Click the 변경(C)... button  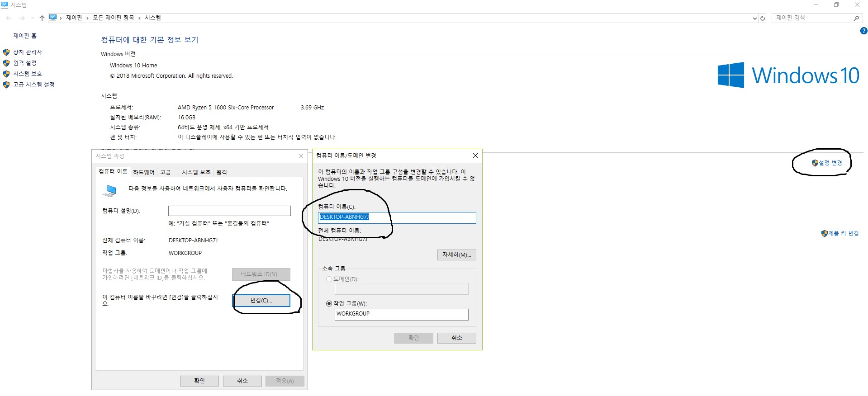click(261, 301)
